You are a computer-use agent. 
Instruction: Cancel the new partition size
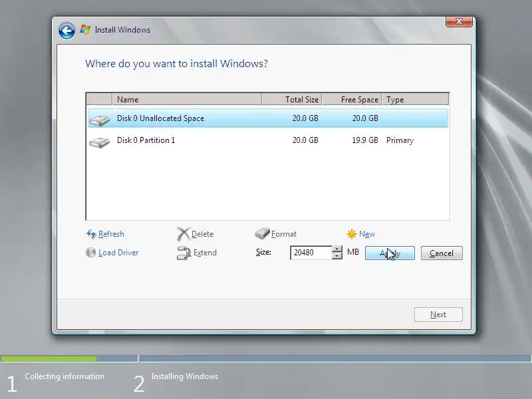point(442,253)
